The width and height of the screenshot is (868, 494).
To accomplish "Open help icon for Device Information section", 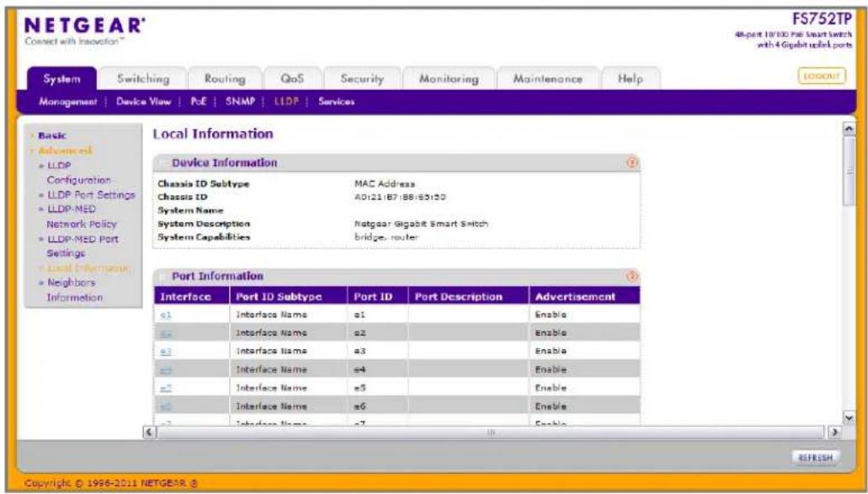I will pos(631,162).
